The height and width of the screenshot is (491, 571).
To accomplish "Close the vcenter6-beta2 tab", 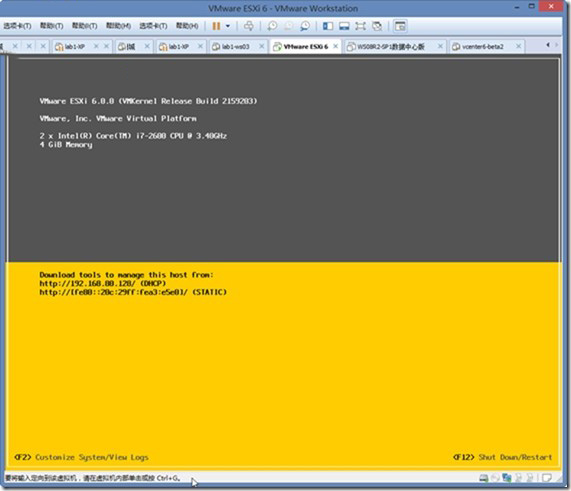I will coord(518,46).
